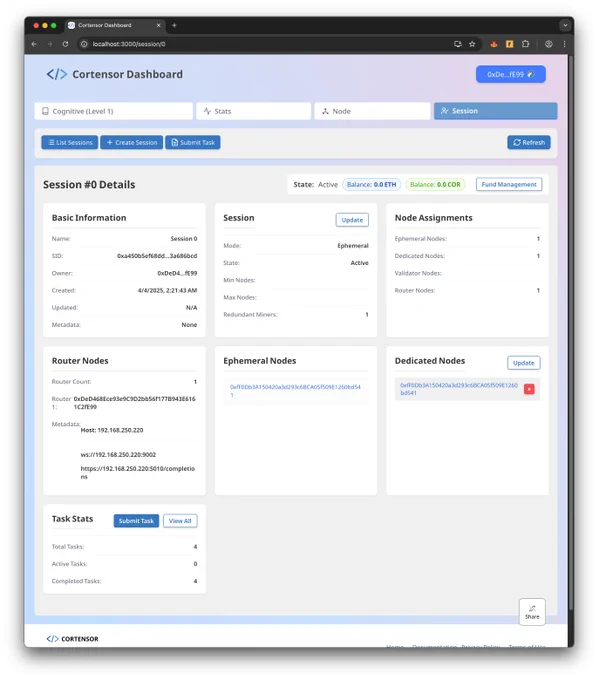Open the ephemeral node address link
Screen dimensions: 599x680
coord(295,391)
